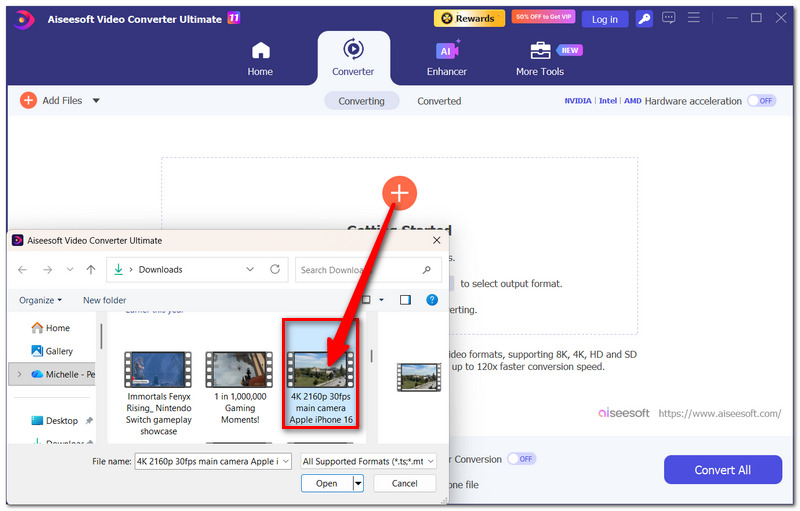Screen dimensions: 800x511
Task: Open the hamburger menu icon
Action: click(x=693, y=18)
